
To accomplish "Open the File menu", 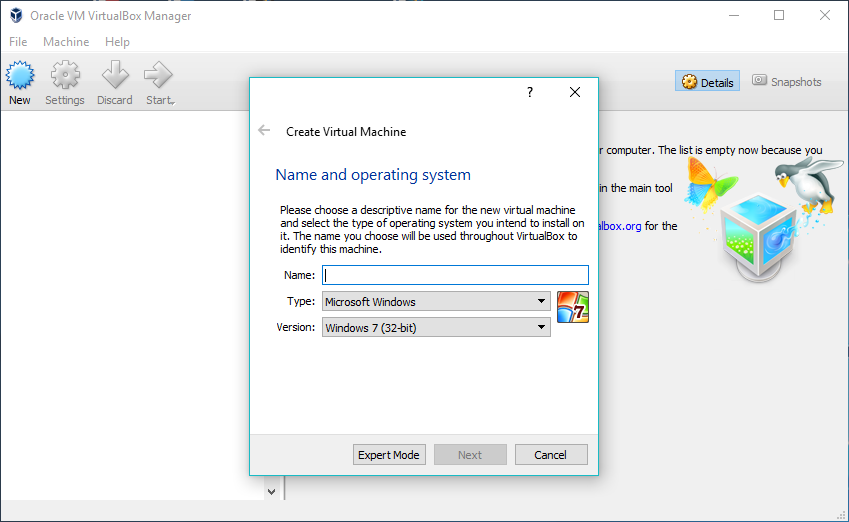I will (x=18, y=42).
